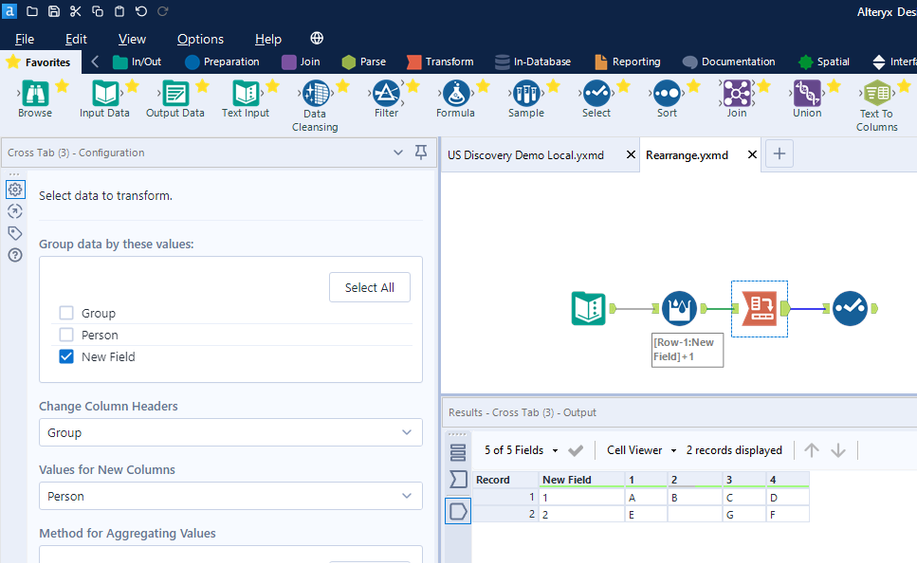The width and height of the screenshot is (917, 563).
Task: Click the Text Input node on canvas
Action: (x=588, y=308)
